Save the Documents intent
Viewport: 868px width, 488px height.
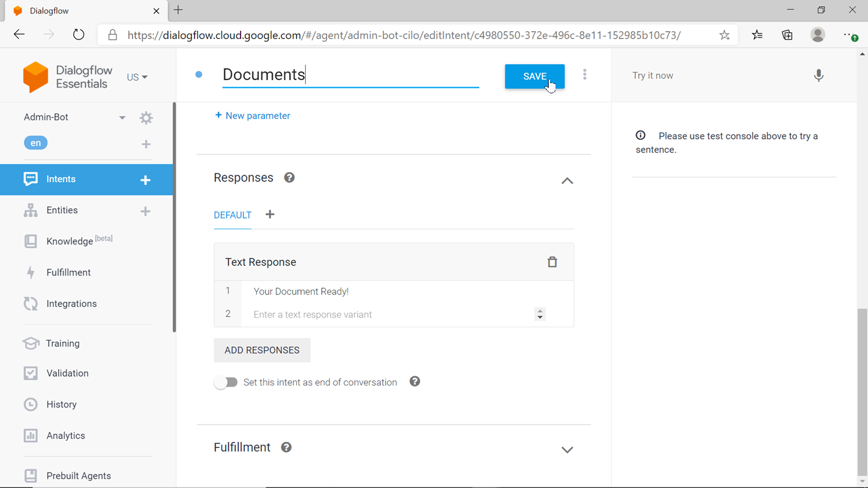(x=534, y=76)
